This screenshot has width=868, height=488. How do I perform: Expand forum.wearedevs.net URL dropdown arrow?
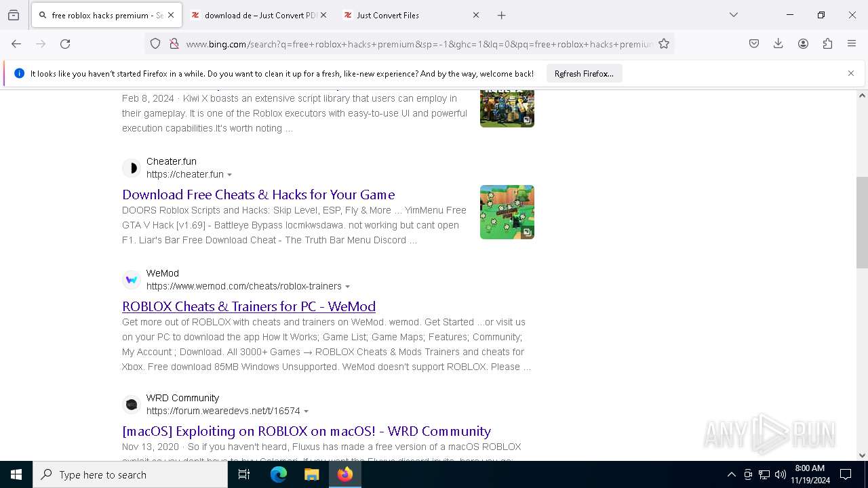(x=307, y=411)
